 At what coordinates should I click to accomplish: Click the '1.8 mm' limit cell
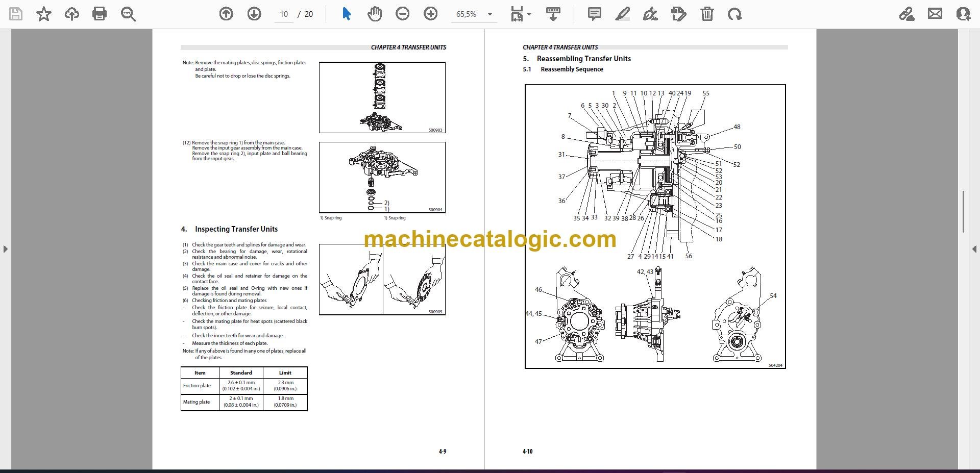pyautogui.click(x=285, y=402)
